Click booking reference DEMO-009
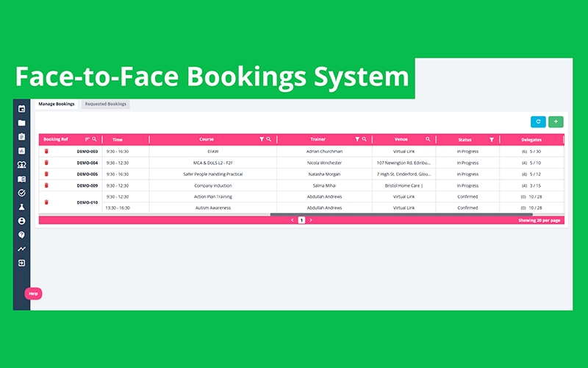 tap(87, 185)
